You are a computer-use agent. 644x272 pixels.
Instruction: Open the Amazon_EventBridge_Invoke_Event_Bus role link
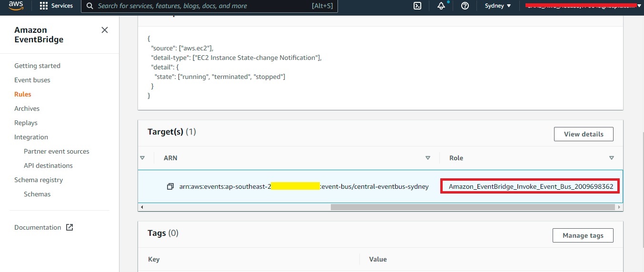[531, 186]
